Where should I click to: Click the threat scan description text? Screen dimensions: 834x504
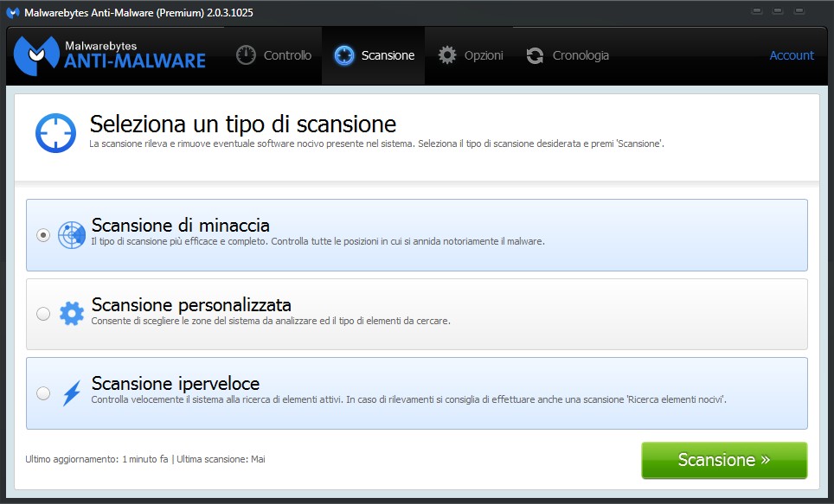pyautogui.click(x=318, y=241)
